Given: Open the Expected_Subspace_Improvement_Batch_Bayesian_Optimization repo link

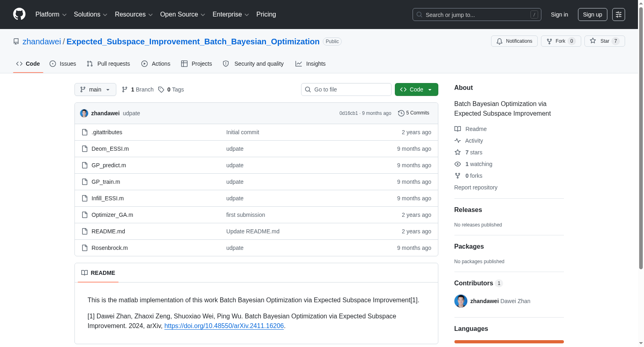Looking at the screenshot, I should point(193,42).
